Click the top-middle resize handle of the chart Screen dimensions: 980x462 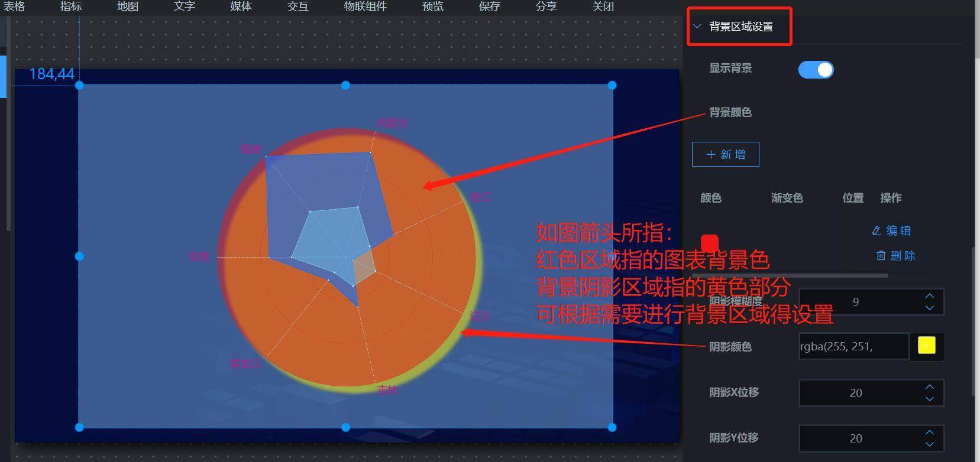click(345, 86)
